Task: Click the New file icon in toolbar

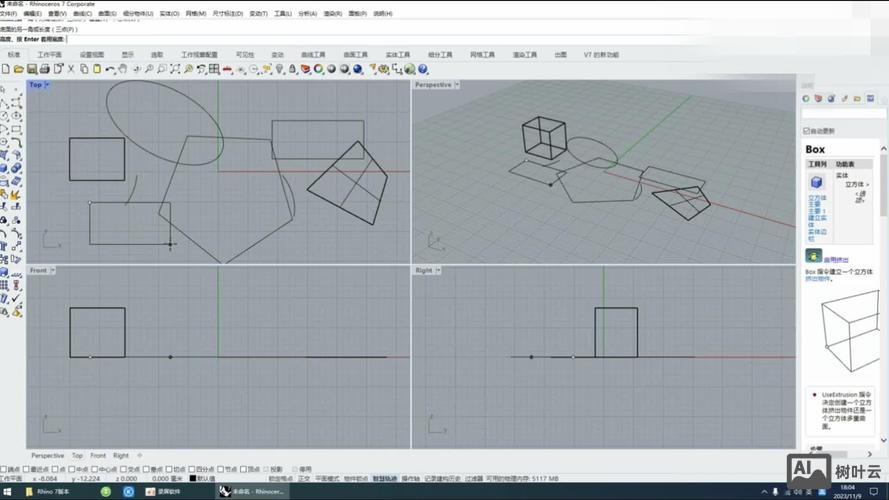Action: [6, 70]
